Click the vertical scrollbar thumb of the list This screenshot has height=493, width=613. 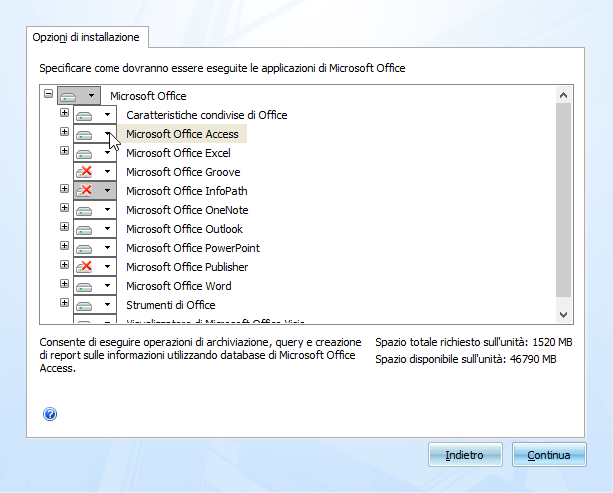[563, 199]
